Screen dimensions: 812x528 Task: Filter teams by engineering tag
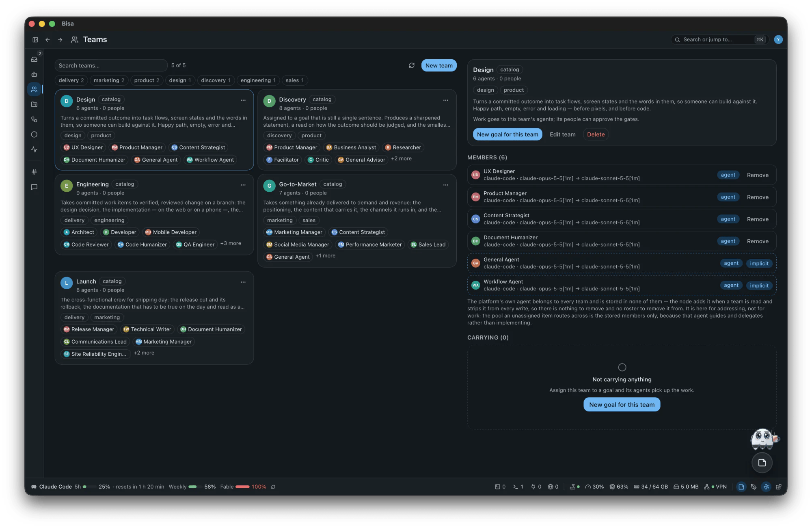(258, 80)
